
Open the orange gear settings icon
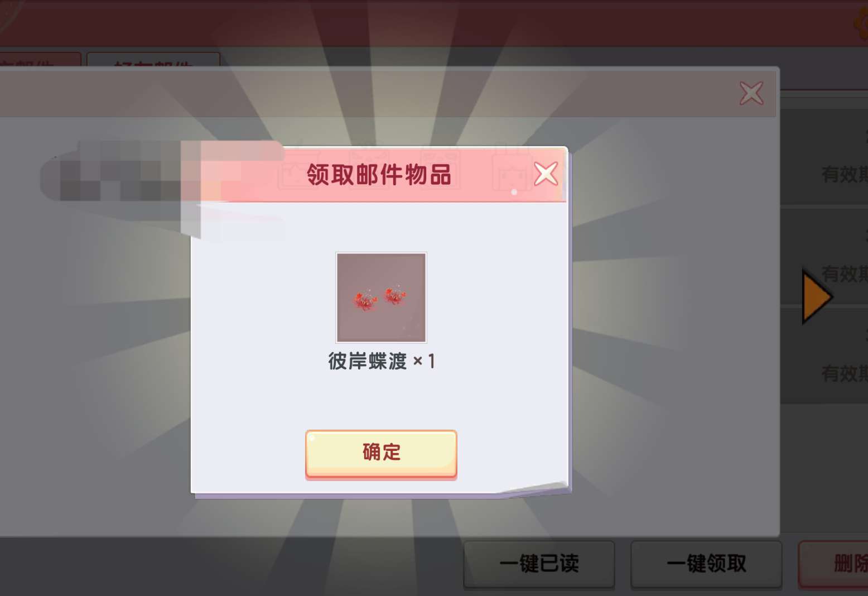tap(861, 22)
